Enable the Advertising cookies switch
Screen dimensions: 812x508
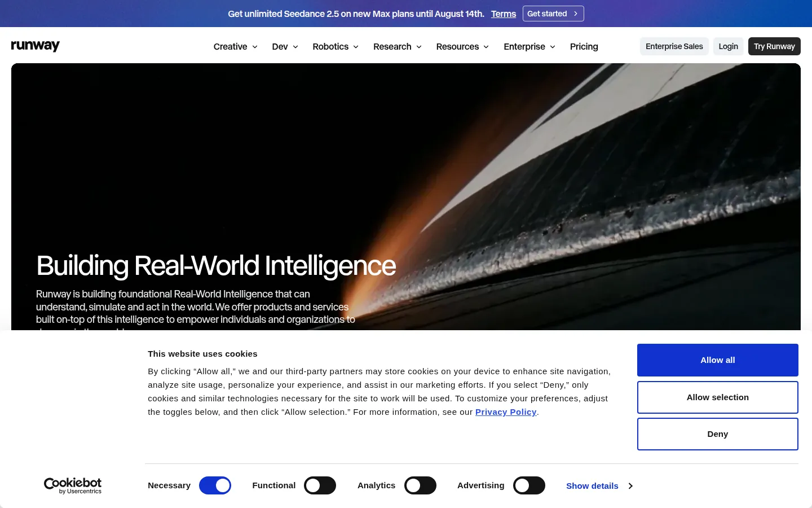point(529,485)
